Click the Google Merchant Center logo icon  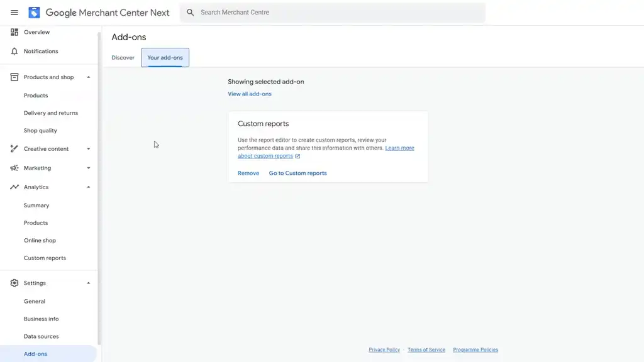(34, 13)
